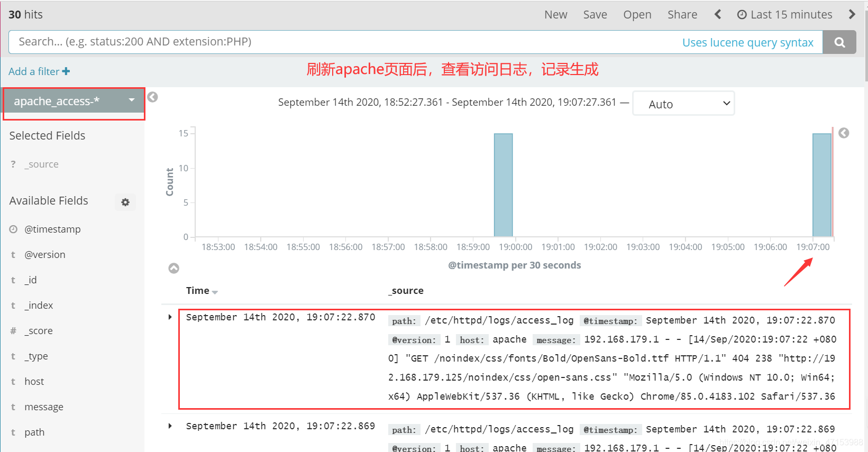Click plus icon to add filter
The width and height of the screenshot is (868, 452).
[66, 71]
